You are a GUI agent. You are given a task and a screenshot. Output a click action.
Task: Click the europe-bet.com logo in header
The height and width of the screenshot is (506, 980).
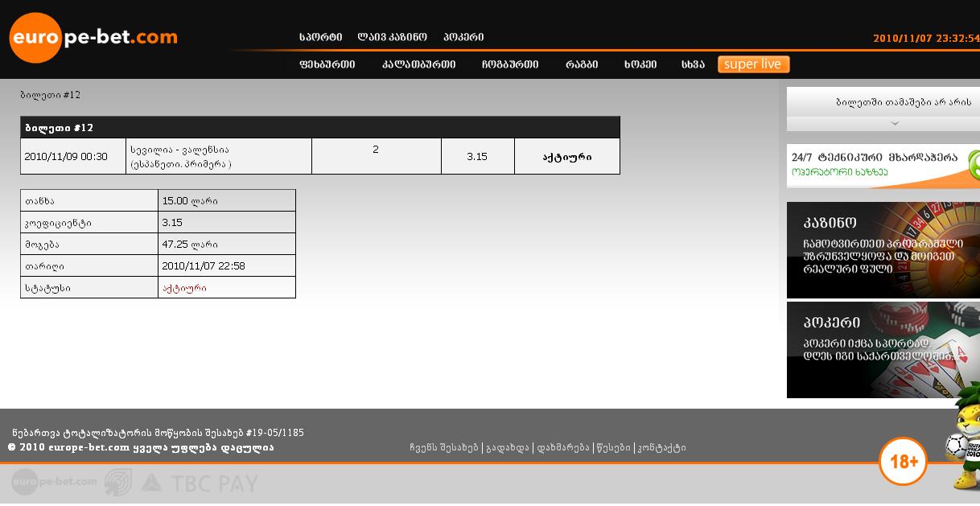[93, 37]
